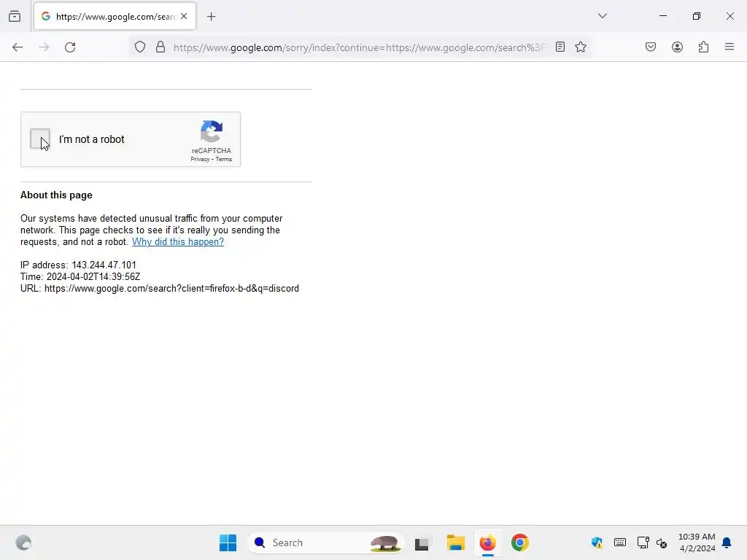The image size is (747, 560).
Task: Open File Explorer from taskbar
Action: (455, 542)
